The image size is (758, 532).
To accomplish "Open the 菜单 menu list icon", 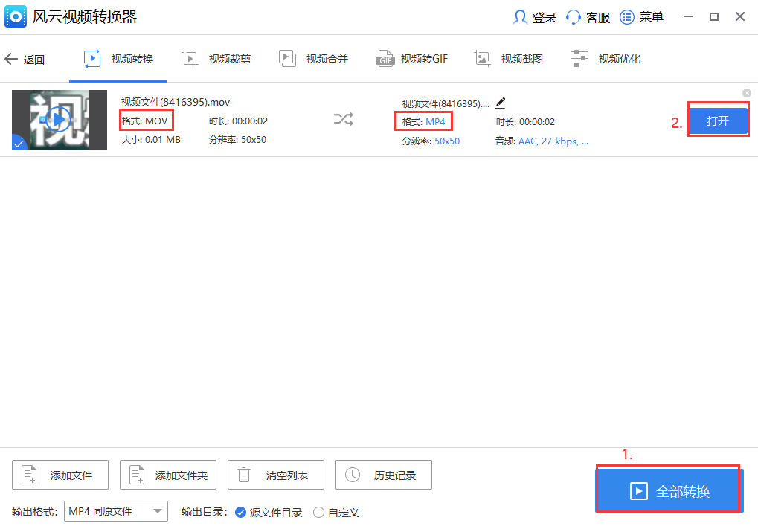I will pos(627,17).
